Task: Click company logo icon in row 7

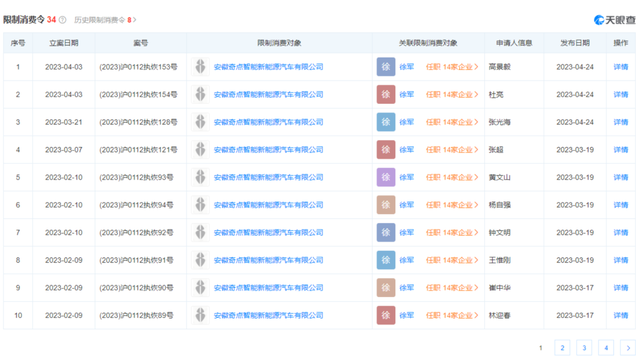Action: (200, 232)
